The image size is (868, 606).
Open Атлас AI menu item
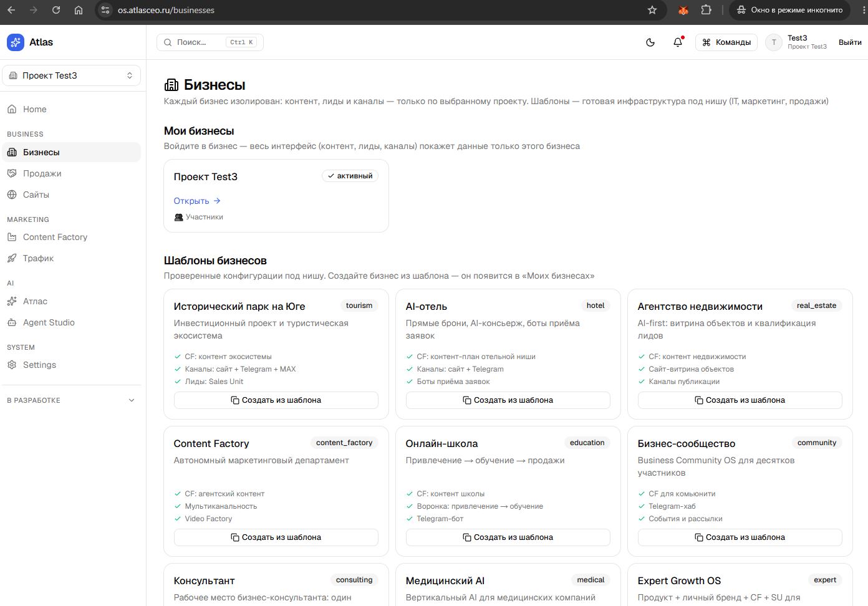pyautogui.click(x=72, y=301)
